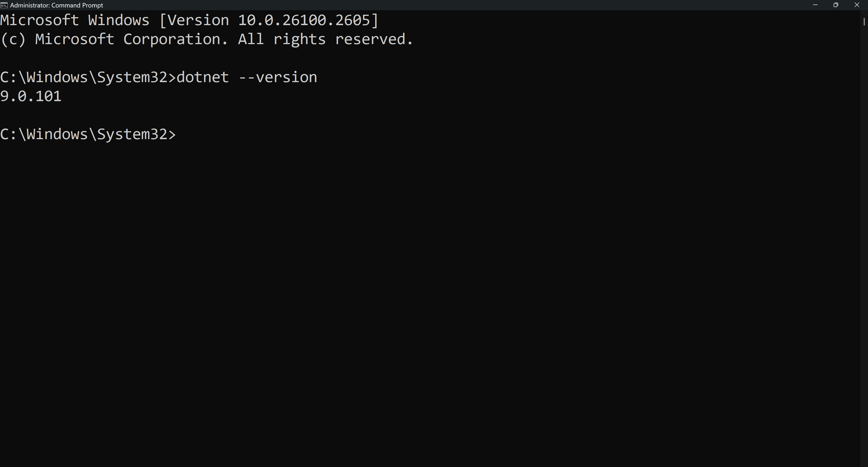The height and width of the screenshot is (467, 868).
Task: Click the '(c) Microsoft' copyright text
Action: pos(57,39)
